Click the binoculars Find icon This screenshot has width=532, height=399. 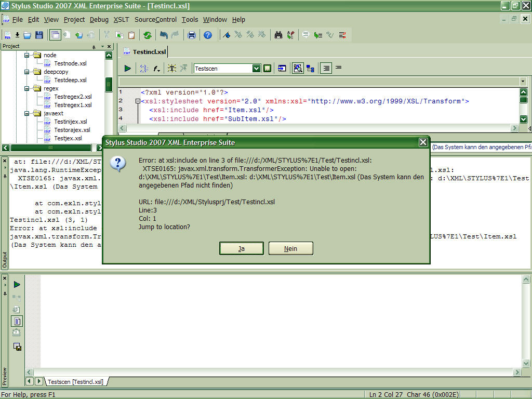[x=278, y=35]
